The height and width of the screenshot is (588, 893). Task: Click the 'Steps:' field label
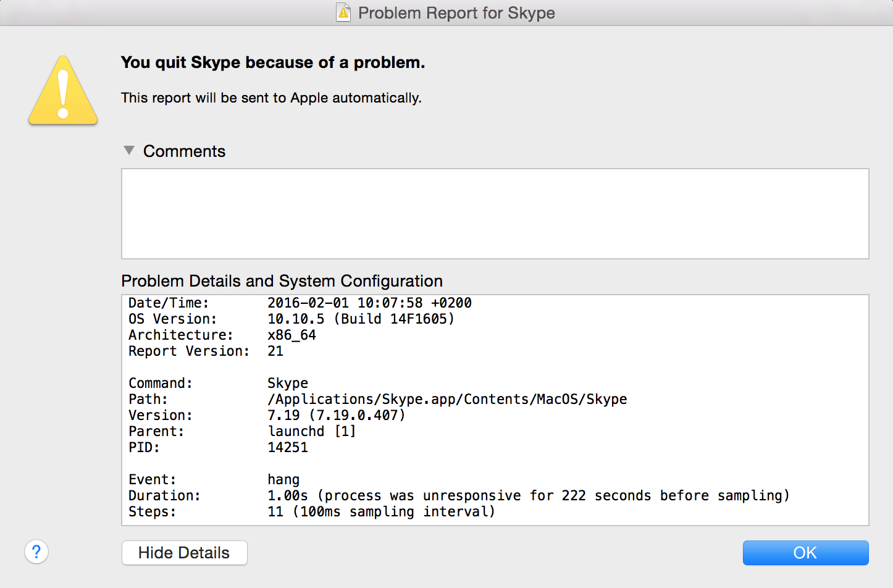(153, 511)
